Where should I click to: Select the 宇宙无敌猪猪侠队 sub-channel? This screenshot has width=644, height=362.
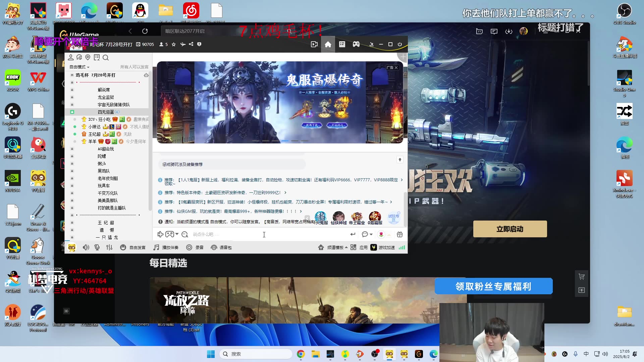tap(114, 105)
